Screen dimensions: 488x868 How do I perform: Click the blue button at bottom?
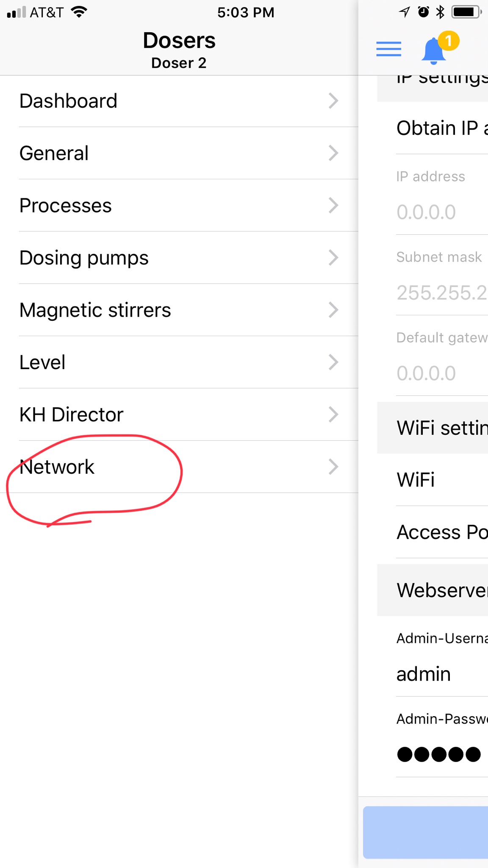click(x=426, y=832)
